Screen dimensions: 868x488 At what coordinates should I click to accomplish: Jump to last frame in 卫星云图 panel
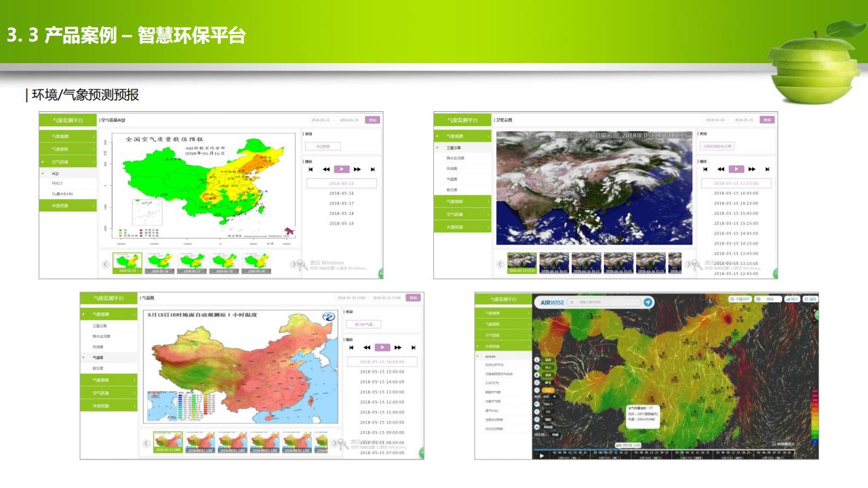[x=768, y=169]
